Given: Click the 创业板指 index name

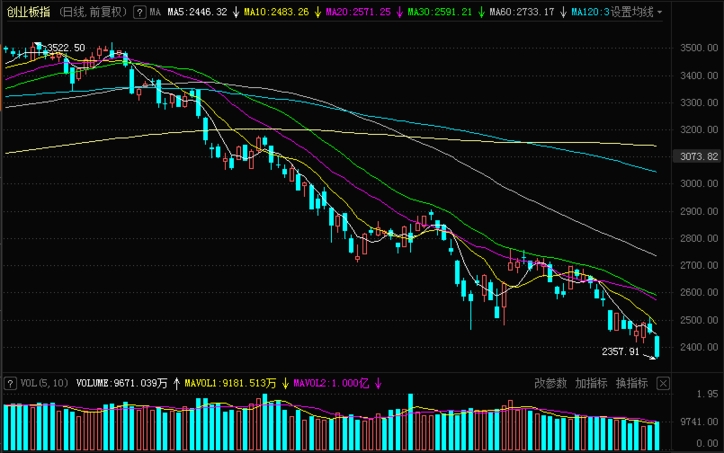Looking at the screenshot, I should pos(27,12).
